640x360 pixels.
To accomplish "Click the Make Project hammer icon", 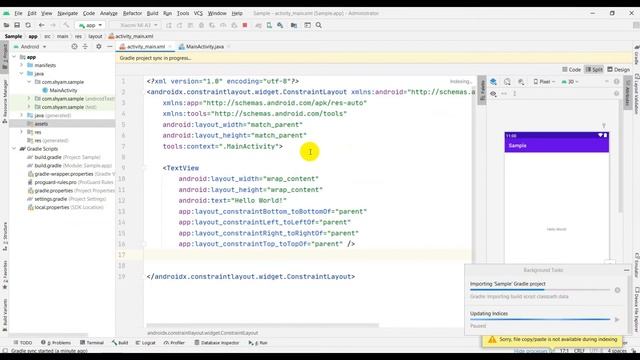I will click(x=66, y=25).
